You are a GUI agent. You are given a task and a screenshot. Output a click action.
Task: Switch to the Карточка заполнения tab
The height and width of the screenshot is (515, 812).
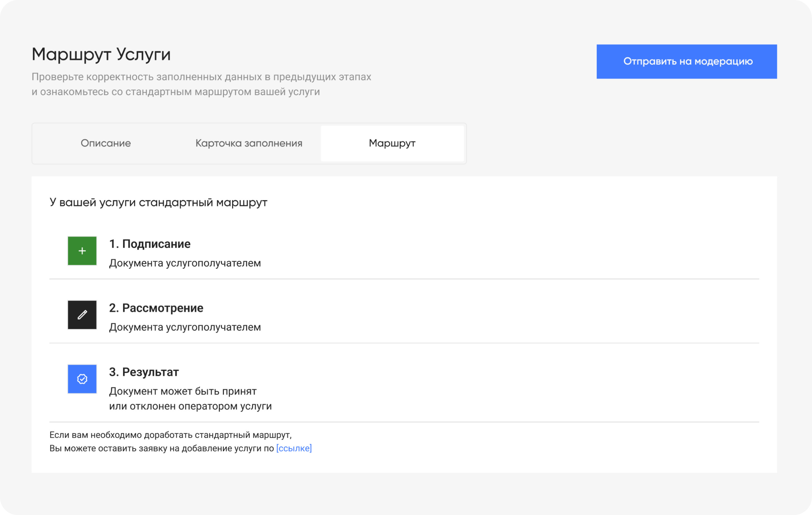click(x=248, y=143)
